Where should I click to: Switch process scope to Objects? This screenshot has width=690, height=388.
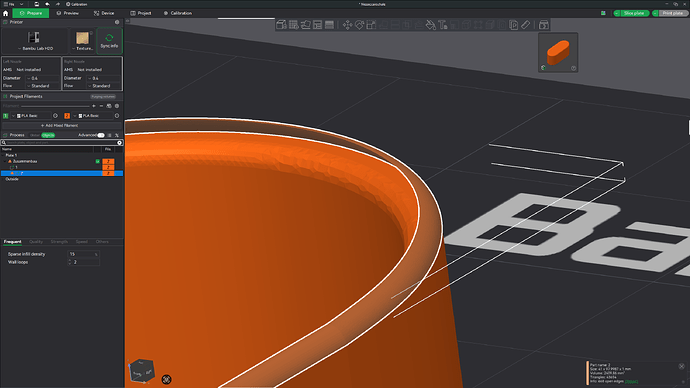[x=48, y=135]
